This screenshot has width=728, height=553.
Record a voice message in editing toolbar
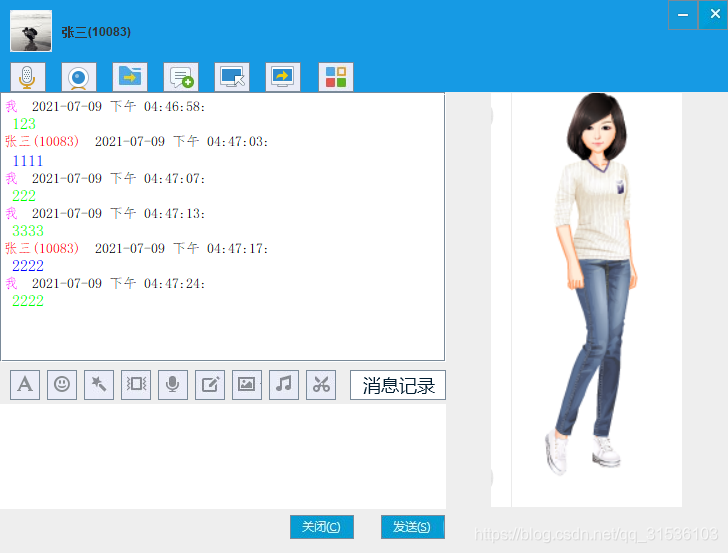173,385
